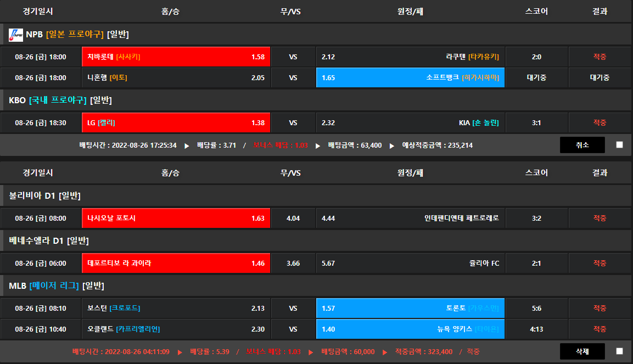The width and height of the screenshot is (633, 364).
Task: Click the NPB league logo icon
Action: [x=16, y=35]
